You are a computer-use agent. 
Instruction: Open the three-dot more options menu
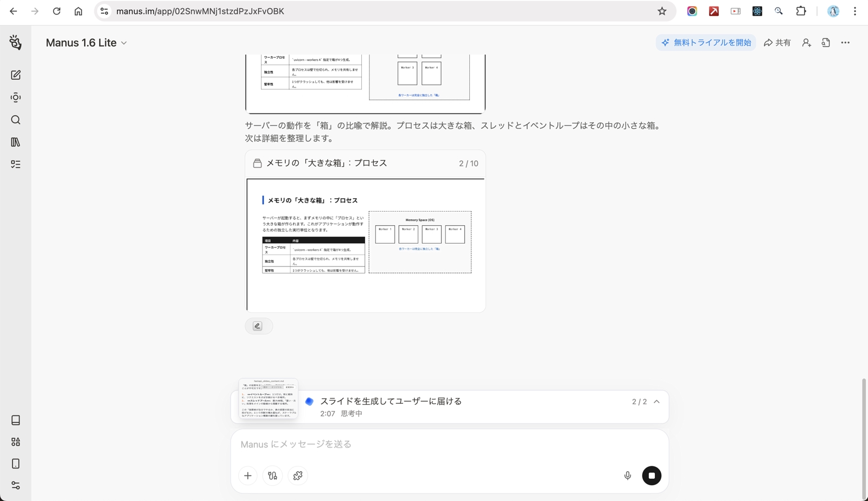coord(845,42)
